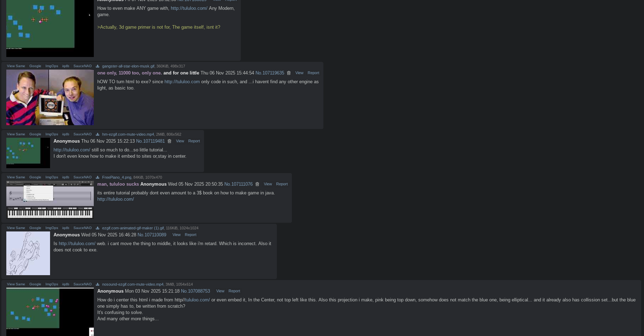Click the download icon beside nosound-ezgif.com-mute-video.mp4
The image size is (644, 336).
pyautogui.click(x=97, y=284)
